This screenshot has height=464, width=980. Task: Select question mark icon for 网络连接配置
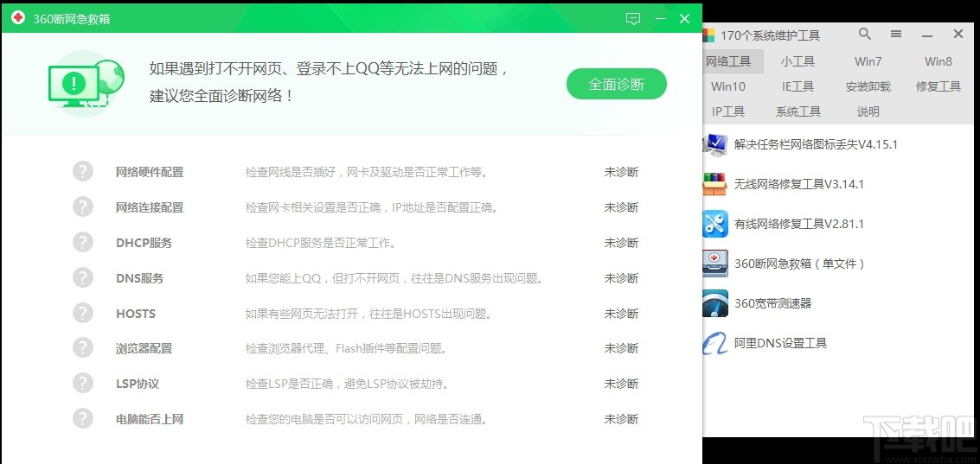(x=82, y=207)
